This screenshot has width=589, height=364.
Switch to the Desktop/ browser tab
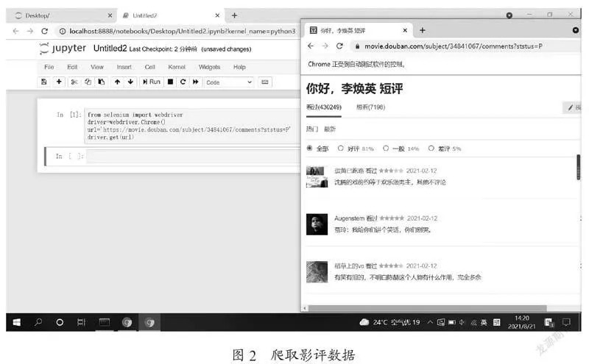63,15
